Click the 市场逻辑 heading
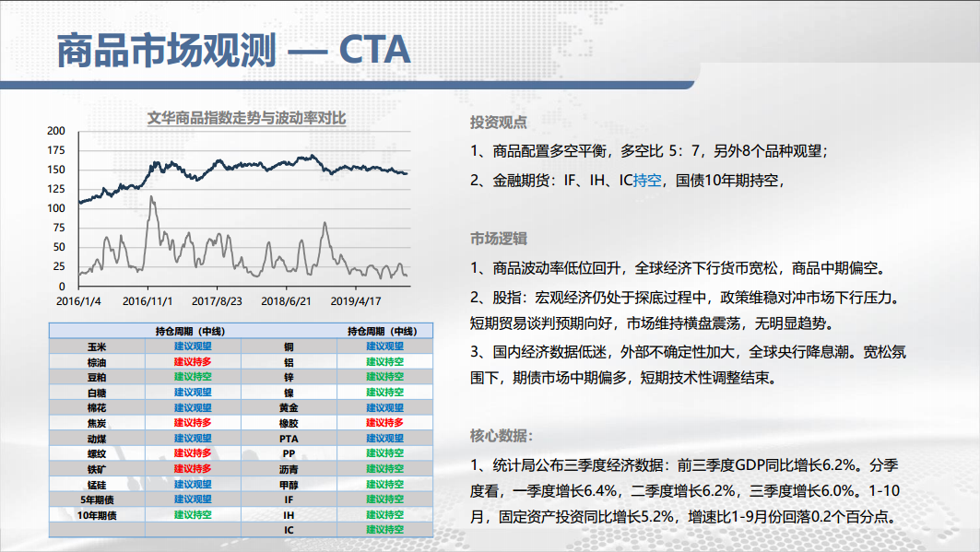The image size is (980, 552). pyautogui.click(x=498, y=239)
